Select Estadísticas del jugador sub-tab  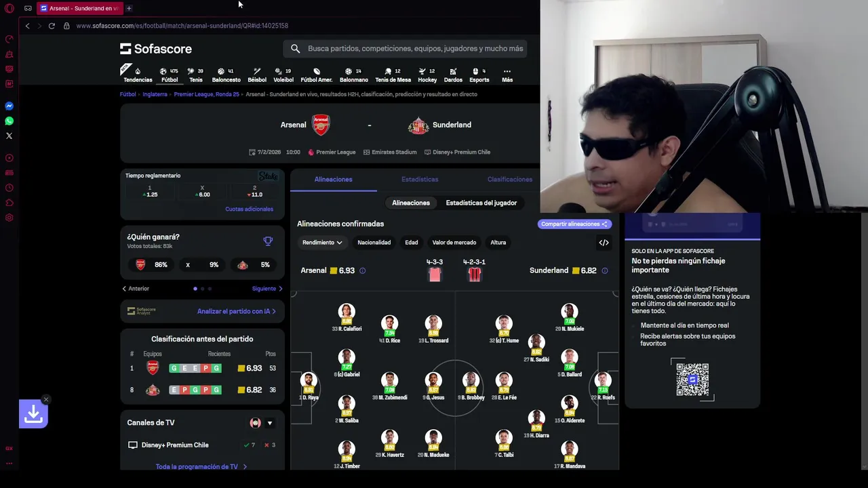481,203
